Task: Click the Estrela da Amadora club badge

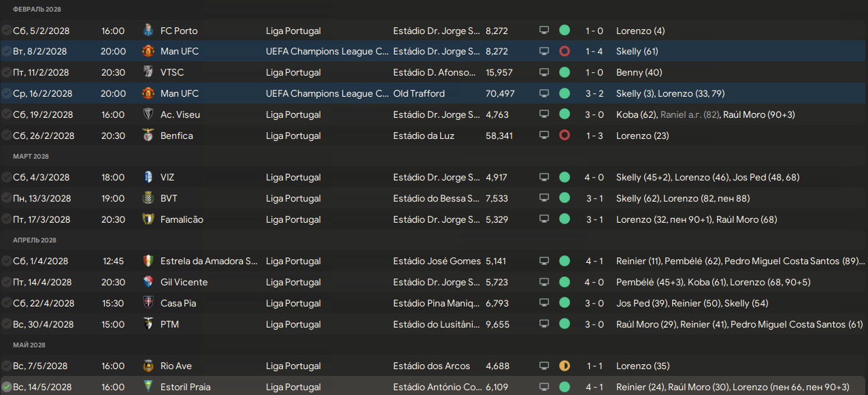Action: click(x=148, y=261)
